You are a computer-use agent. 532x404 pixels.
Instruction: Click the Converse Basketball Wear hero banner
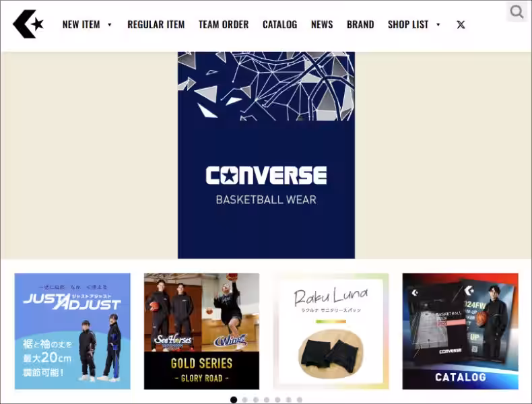[266, 155]
